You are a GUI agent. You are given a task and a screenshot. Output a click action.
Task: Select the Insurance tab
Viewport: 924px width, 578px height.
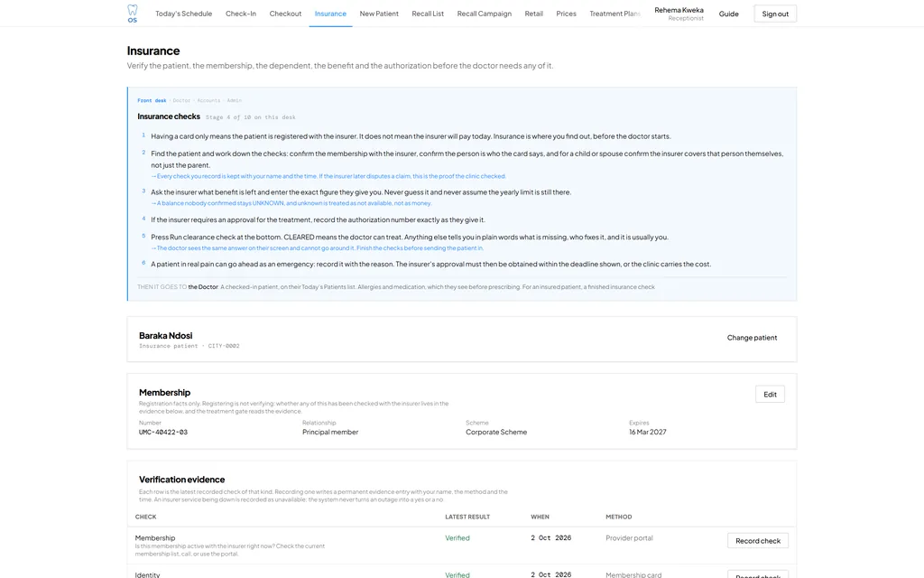click(x=330, y=14)
